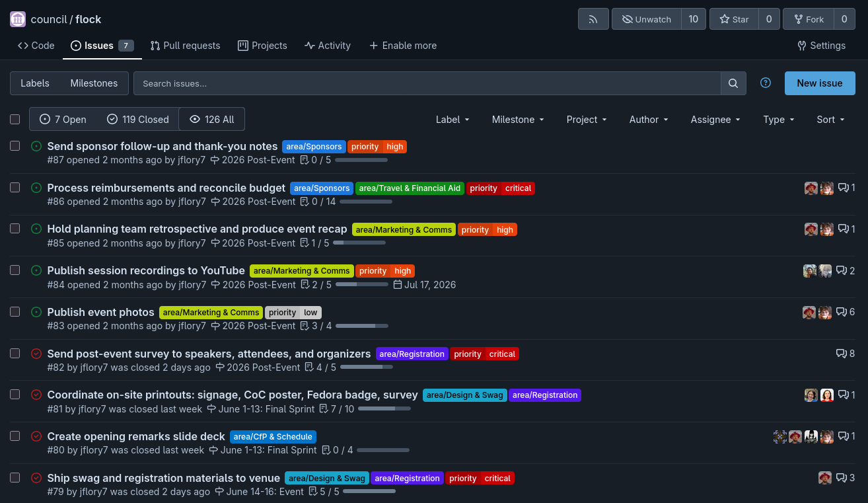Create a New issue
Viewport: 868px width, 503px height.
[820, 83]
